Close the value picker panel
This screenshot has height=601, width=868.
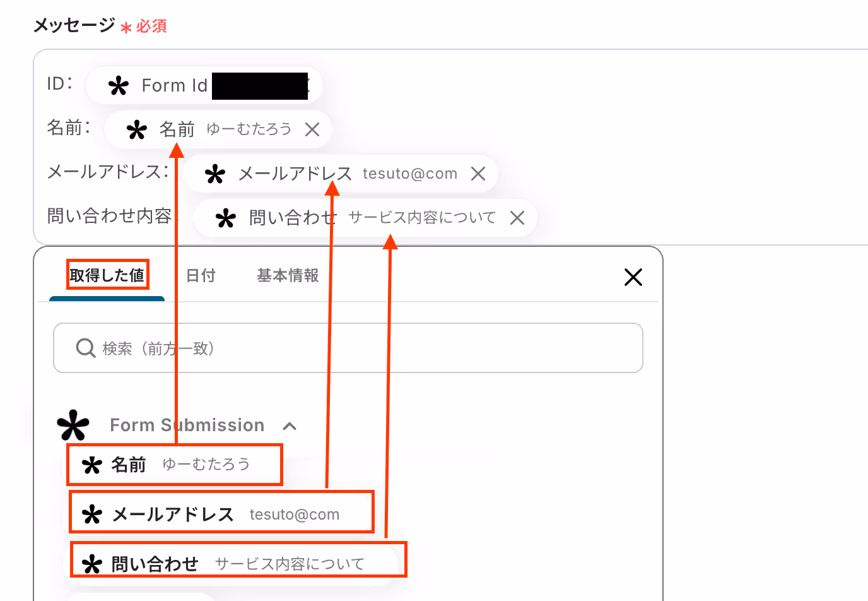633,277
